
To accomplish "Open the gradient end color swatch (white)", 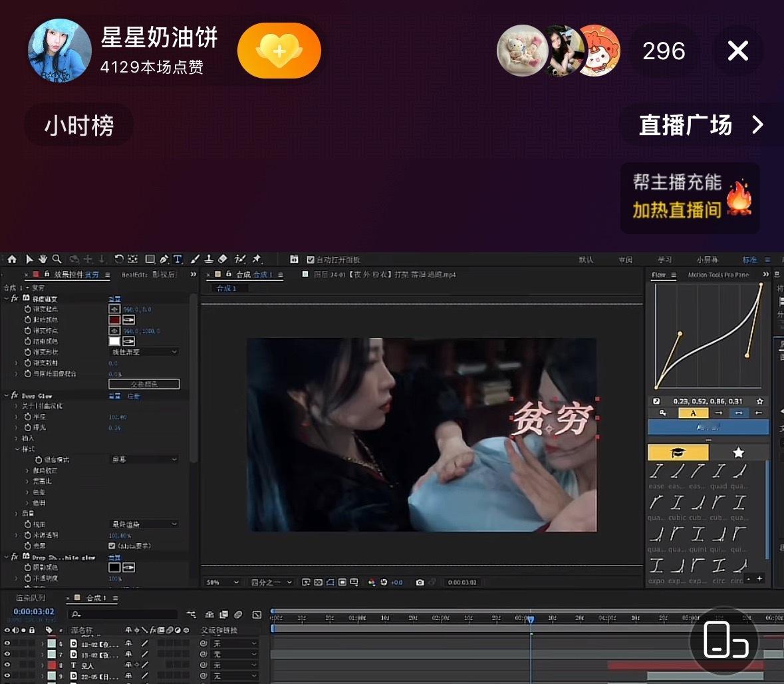I will (x=114, y=341).
